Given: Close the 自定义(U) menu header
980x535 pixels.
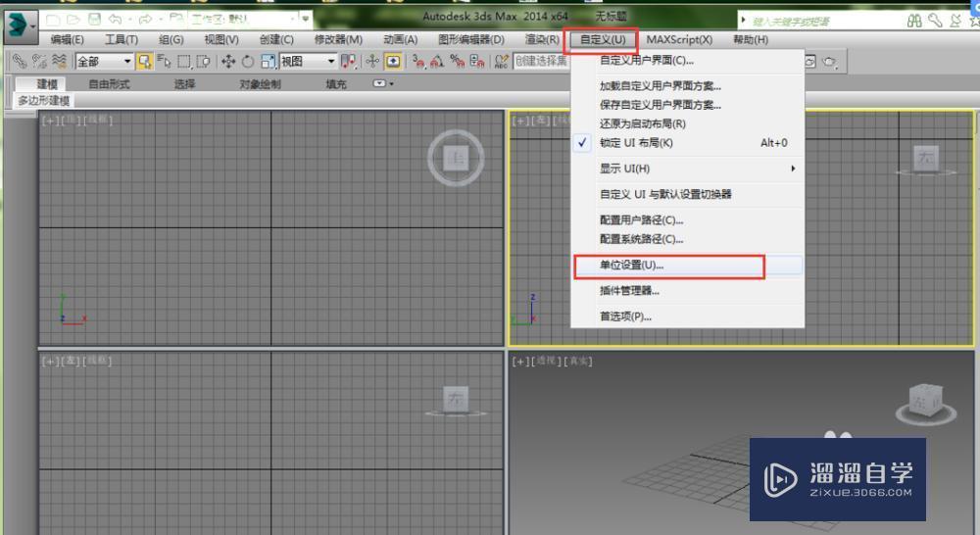Looking at the screenshot, I should (x=603, y=40).
